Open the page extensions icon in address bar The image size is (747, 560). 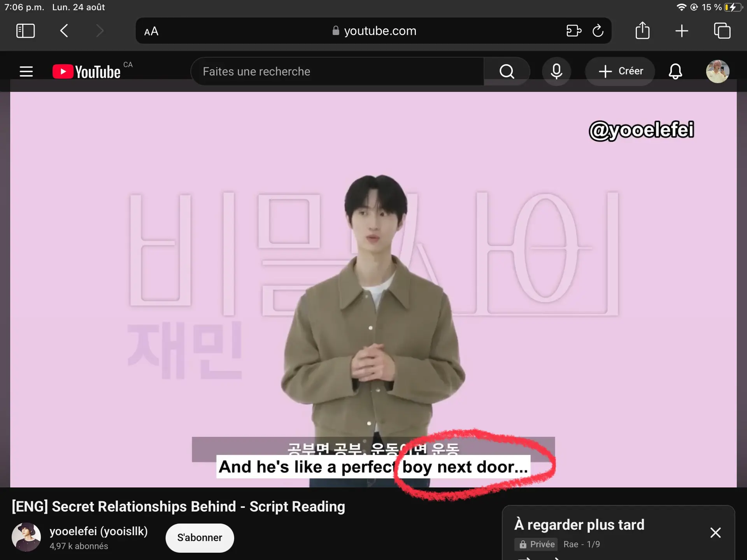click(x=574, y=31)
